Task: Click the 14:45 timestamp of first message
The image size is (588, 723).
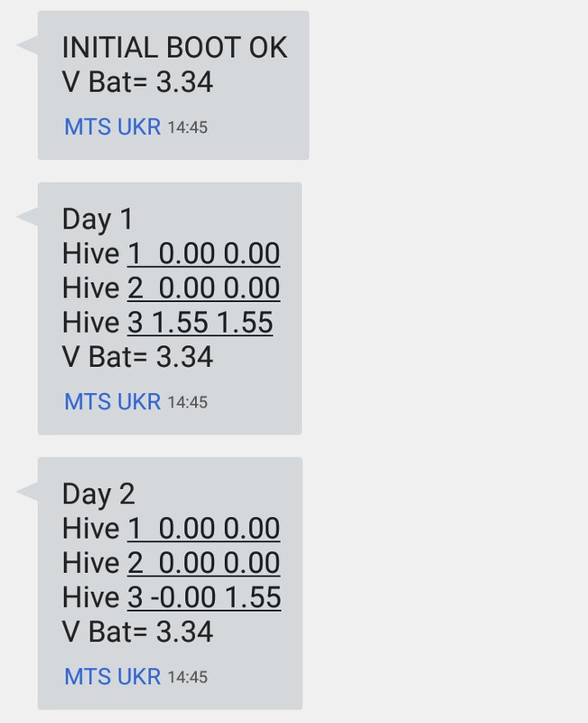Action: coord(188,127)
